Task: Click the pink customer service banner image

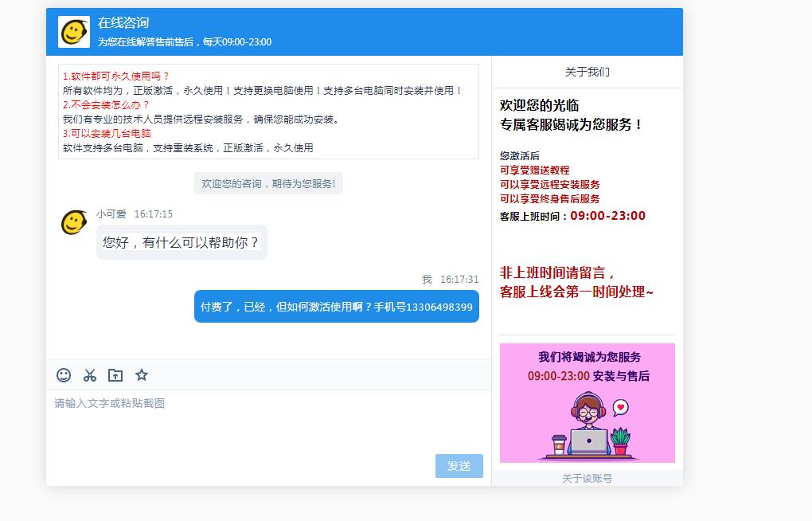Action: [x=588, y=403]
